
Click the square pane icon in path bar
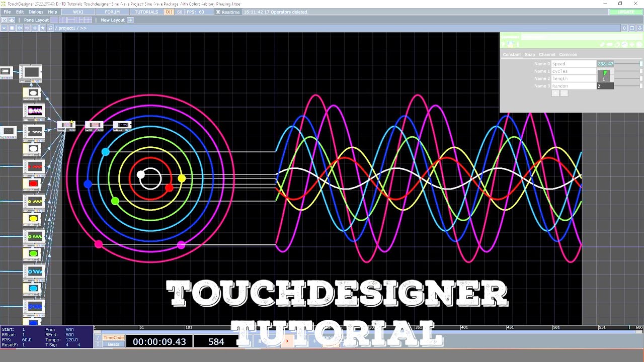12,28
